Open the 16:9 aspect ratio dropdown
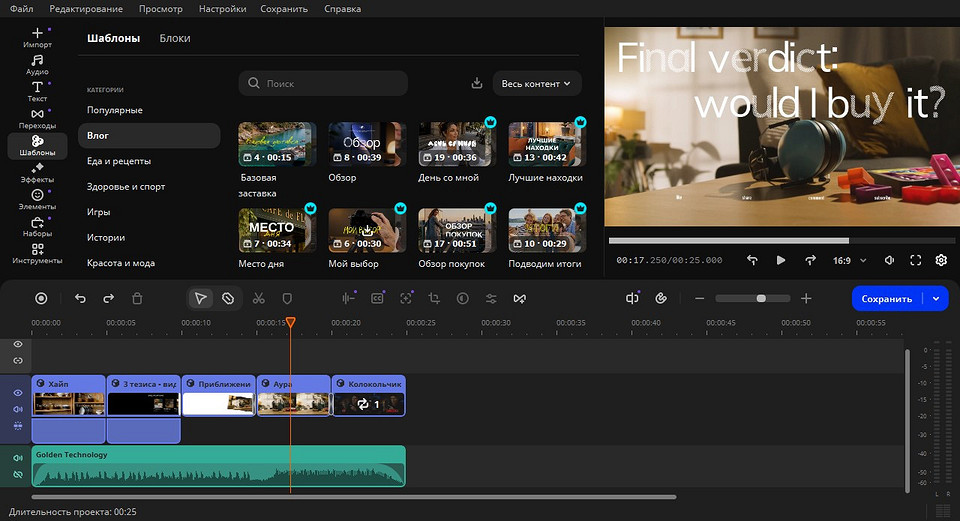This screenshot has width=960, height=521. click(849, 260)
